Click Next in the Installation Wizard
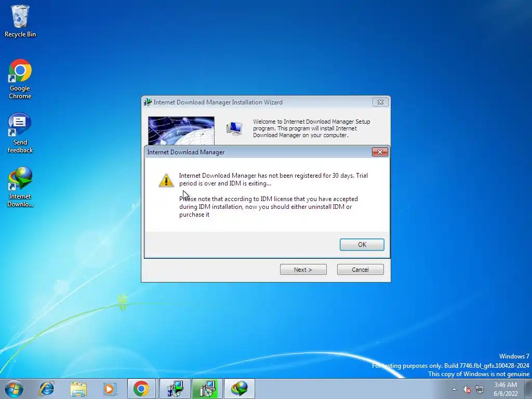The width and height of the screenshot is (532, 399). click(x=303, y=270)
